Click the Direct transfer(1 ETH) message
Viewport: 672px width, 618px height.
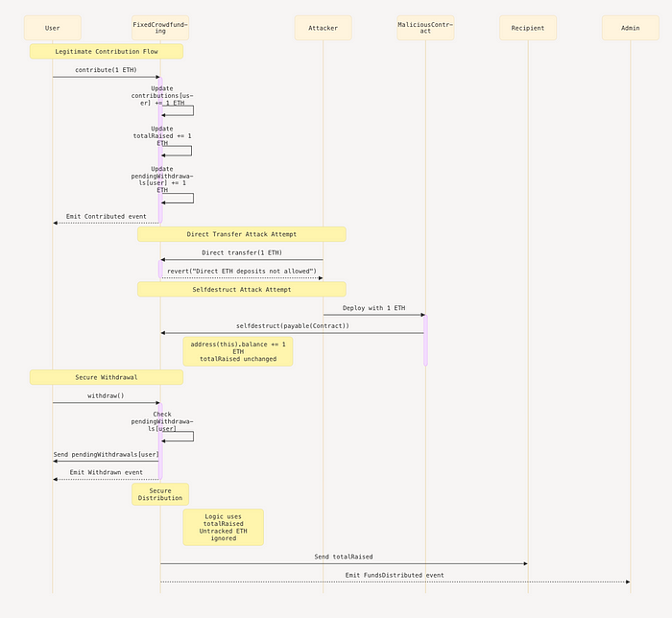[242, 252]
